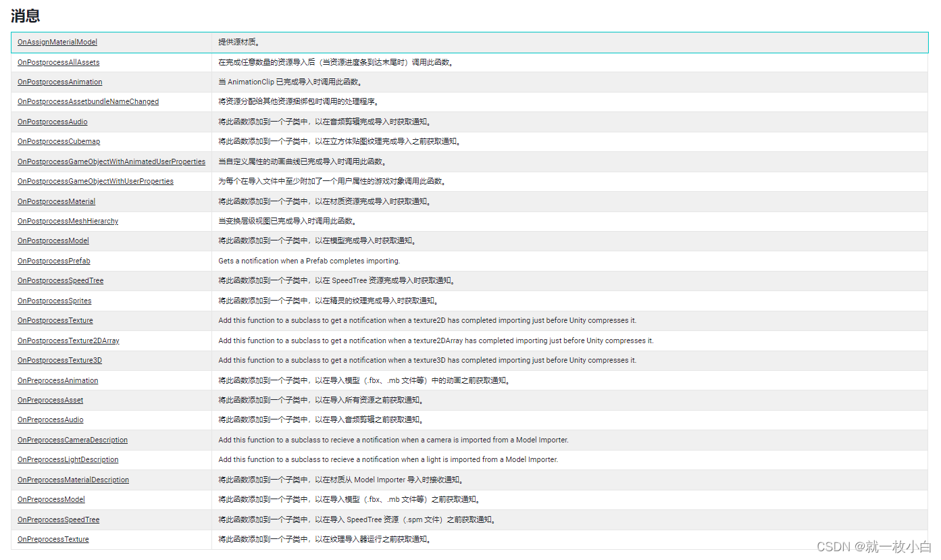Screen dimensions: 941x560
Task: Open the OnPostprocessPrefab link
Action: pos(53,261)
